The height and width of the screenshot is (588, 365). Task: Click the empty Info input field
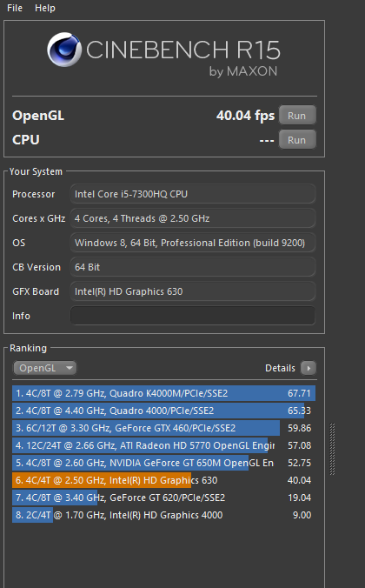click(193, 316)
